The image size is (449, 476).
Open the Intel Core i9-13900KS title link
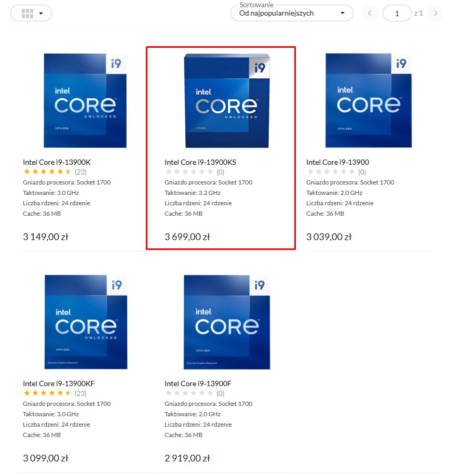[x=200, y=162]
